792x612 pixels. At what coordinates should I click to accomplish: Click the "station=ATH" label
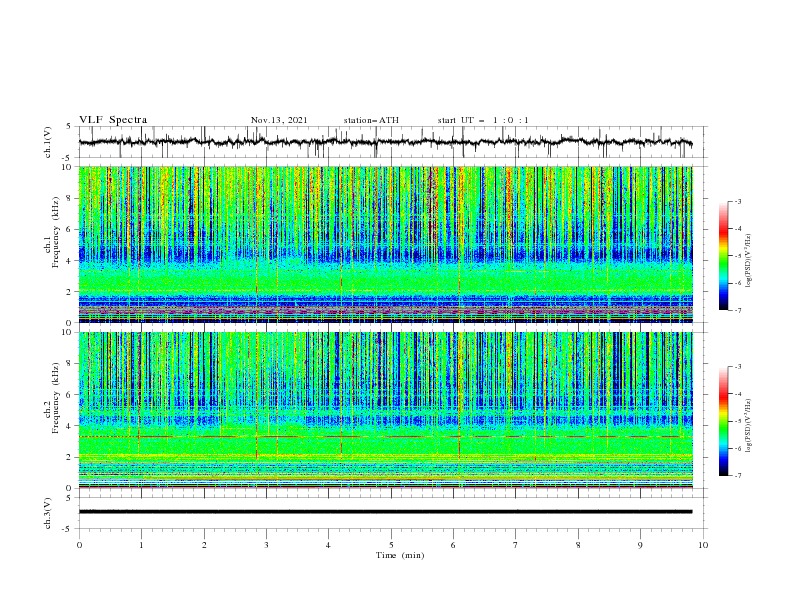tap(371, 120)
